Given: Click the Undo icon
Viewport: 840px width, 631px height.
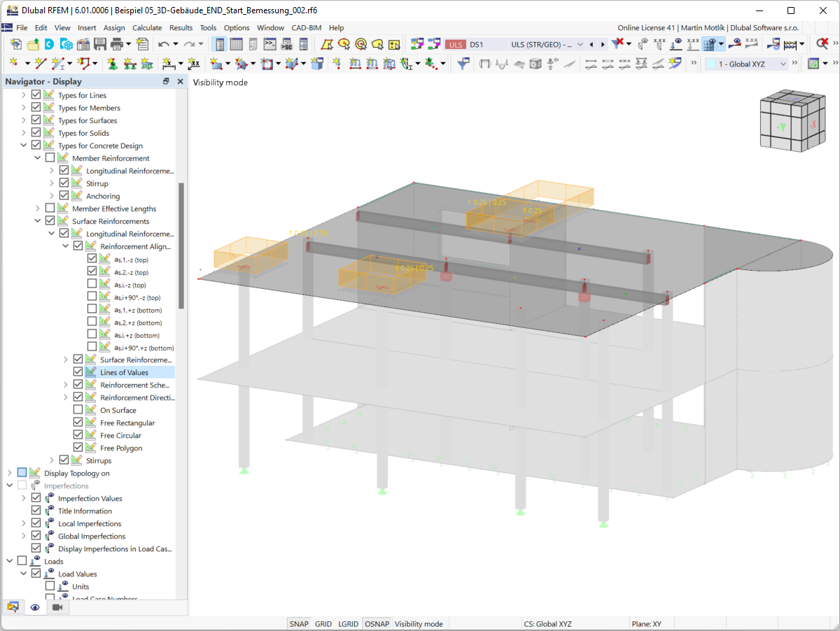Looking at the screenshot, I should point(164,45).
